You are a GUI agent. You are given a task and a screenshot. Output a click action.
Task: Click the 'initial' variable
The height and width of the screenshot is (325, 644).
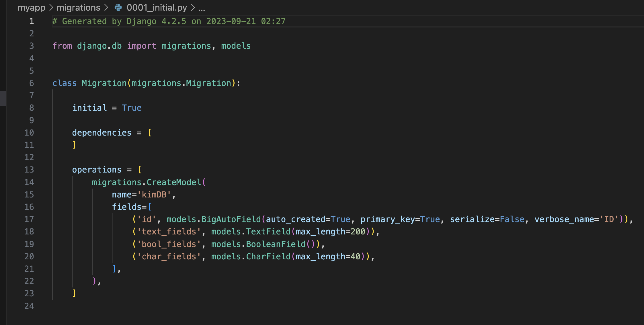click(x=89, y=108)
